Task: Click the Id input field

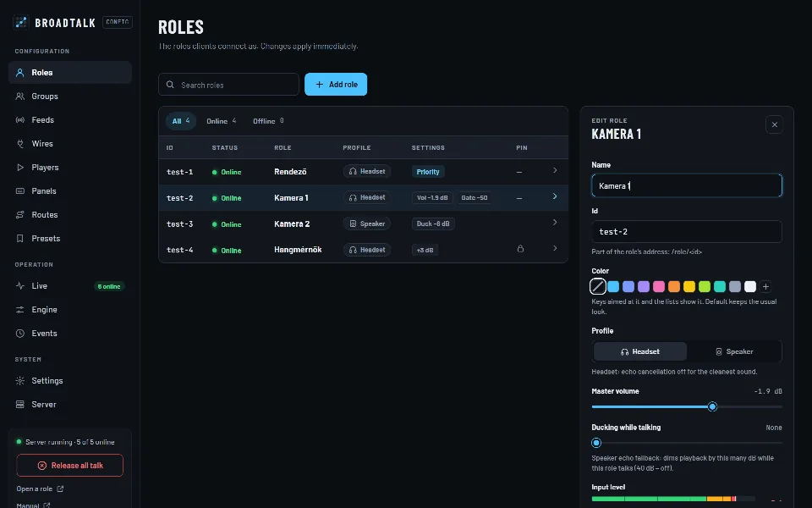Action: pyautogui.click(x=687, y=232)
